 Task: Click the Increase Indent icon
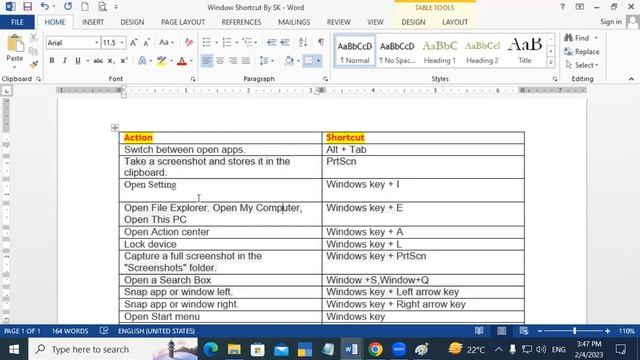coord(285,42)
